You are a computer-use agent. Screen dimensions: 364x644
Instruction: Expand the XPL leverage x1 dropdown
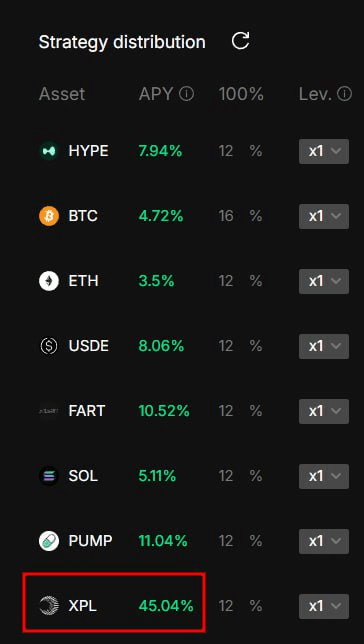coord(324,606)
